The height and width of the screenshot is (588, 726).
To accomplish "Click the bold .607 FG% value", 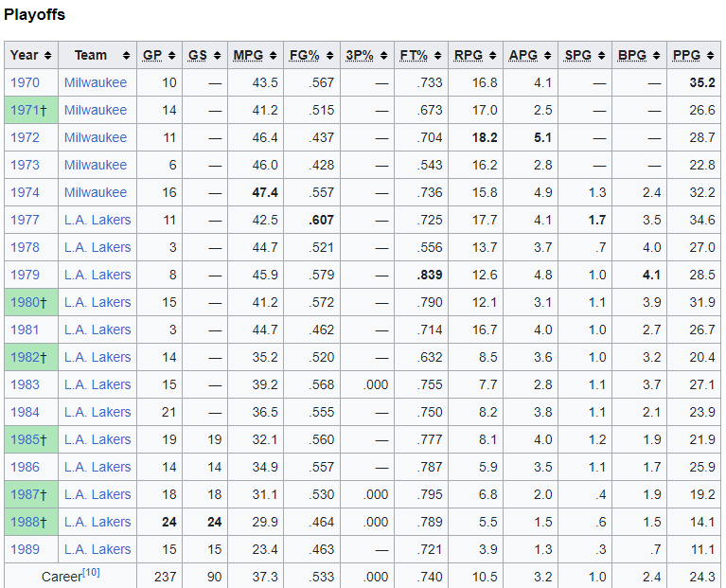I will [321, 220].
